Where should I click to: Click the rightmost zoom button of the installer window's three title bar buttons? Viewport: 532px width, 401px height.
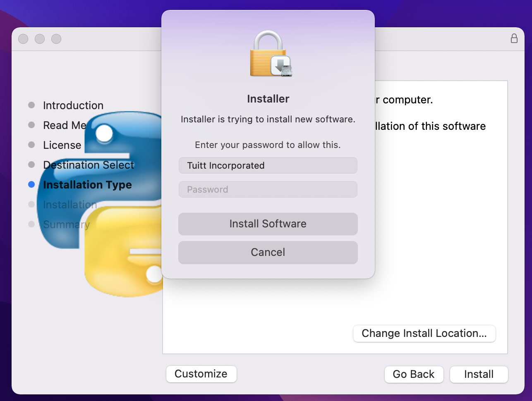(x=56, y=39)
